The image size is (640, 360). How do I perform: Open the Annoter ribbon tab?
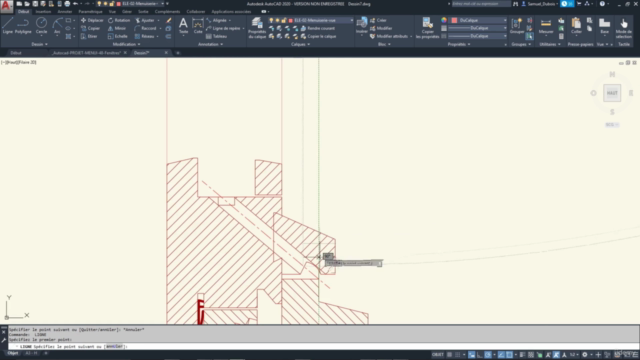pos(64,12)
